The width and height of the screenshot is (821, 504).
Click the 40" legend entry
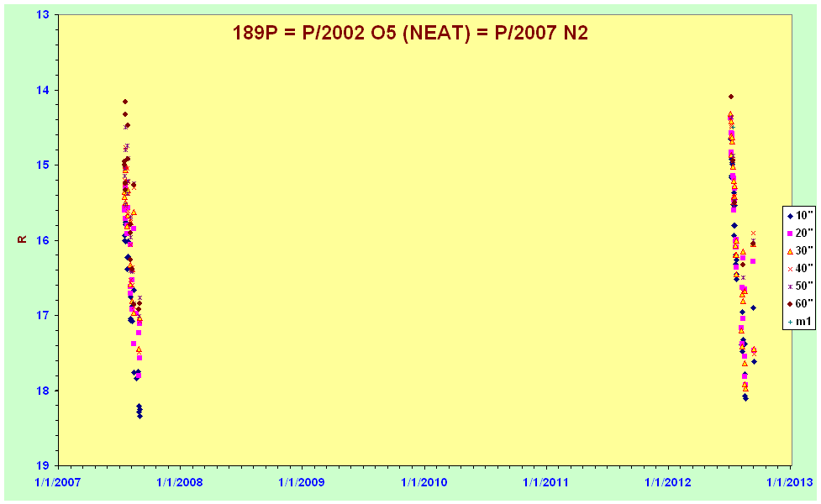pos(800,269)
